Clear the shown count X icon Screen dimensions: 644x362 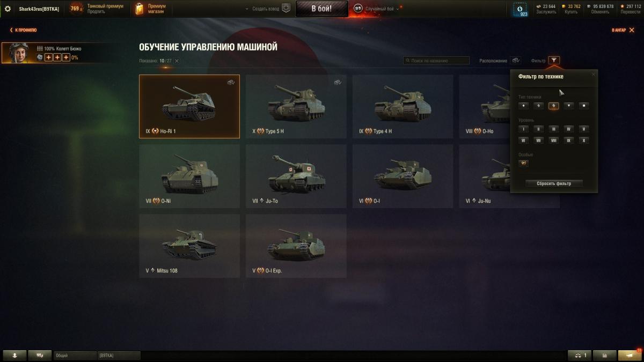(177, 61)
